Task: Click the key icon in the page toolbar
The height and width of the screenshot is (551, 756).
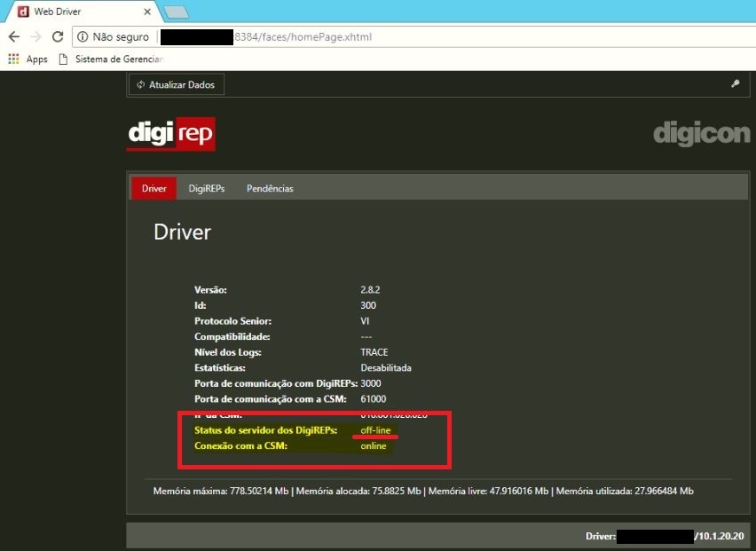Action: pyautogui.click(x=735, y=84)
